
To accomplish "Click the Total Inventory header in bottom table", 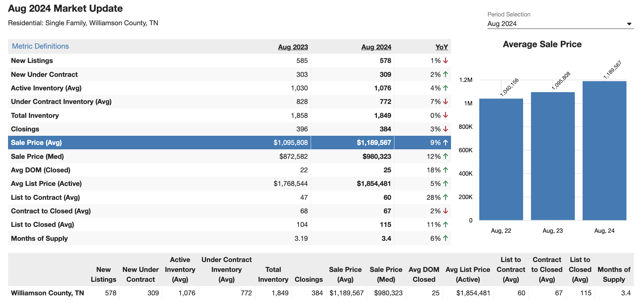I will [x=273, y=274].
